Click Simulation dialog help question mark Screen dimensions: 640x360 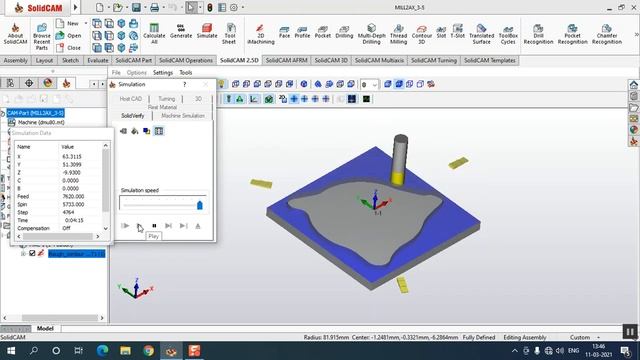coord(184,84)
